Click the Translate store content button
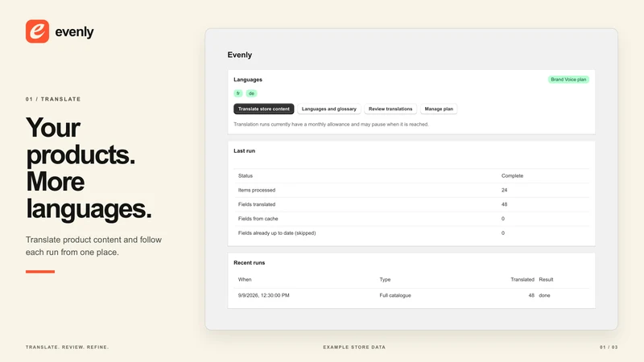 pyautogui.click(x=264, y=109)
